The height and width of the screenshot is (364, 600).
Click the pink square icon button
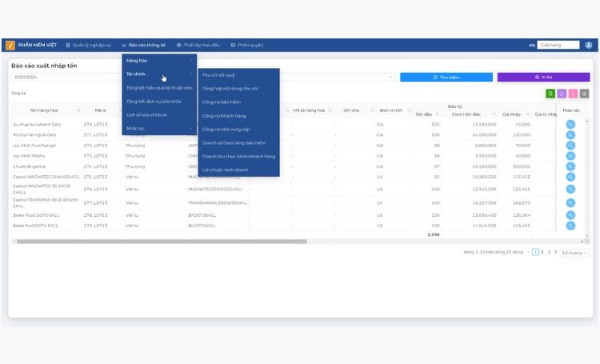[x=573, y=94]
